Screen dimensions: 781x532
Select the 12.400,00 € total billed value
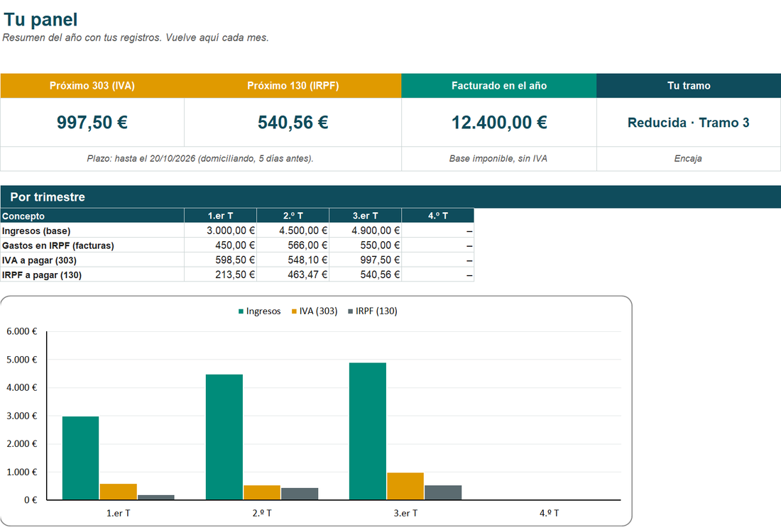pyautogui.click(x=499, y=123)
